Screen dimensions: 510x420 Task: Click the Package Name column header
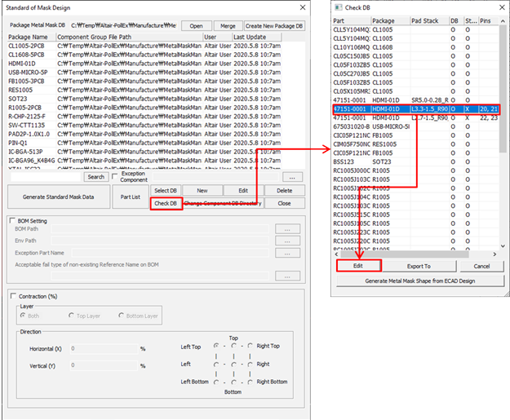31,37
